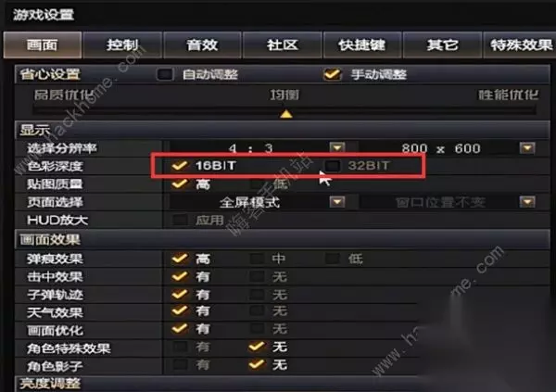Toggle the 手动调整 checkbox
Image resolution: width=556 pixels, height=392 pixels.
(x=333, y=74)
